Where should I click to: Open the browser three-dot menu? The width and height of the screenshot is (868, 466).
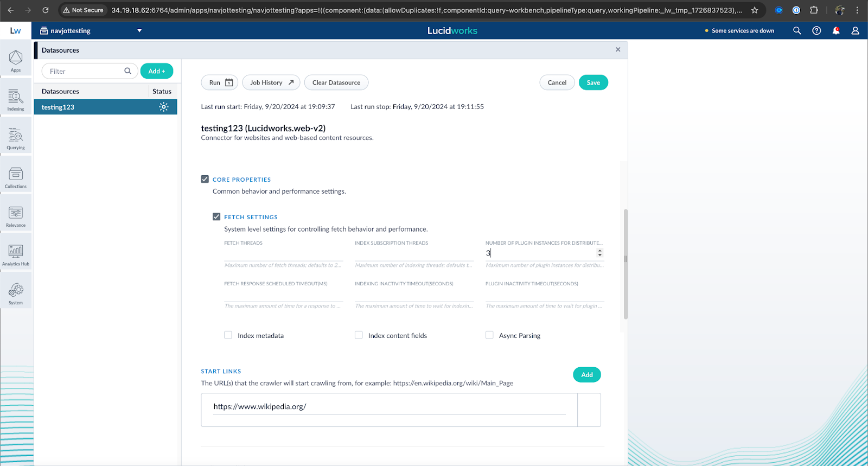tap(858, 10)
